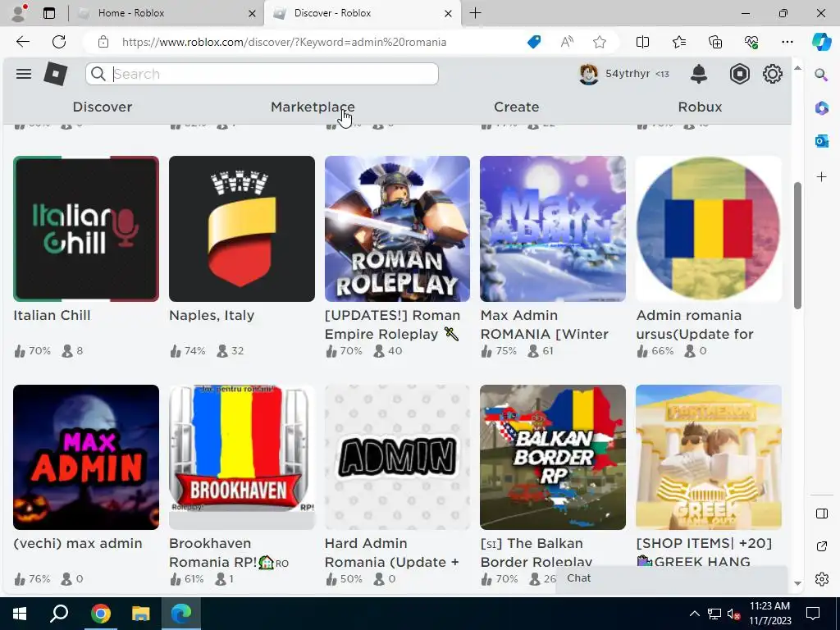The image size is (840, 630).
Task: Open the Collections icon
Action: click(x=715, y=42)
